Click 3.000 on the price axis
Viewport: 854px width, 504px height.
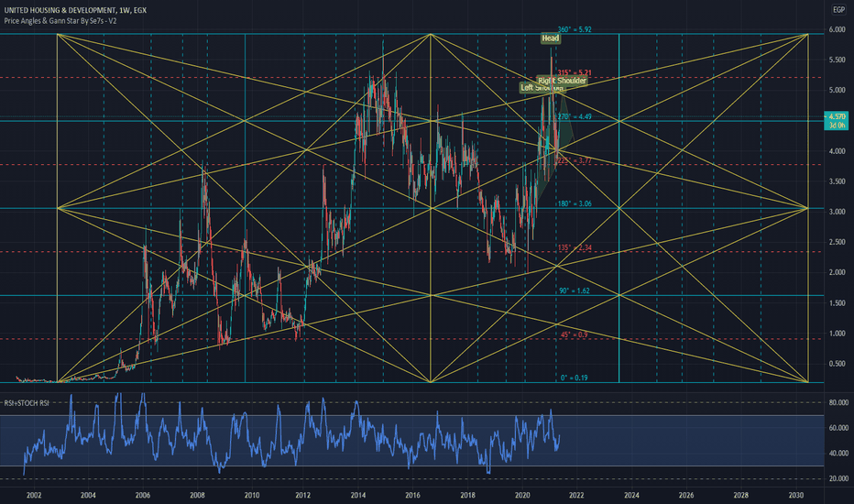(838, 212)
